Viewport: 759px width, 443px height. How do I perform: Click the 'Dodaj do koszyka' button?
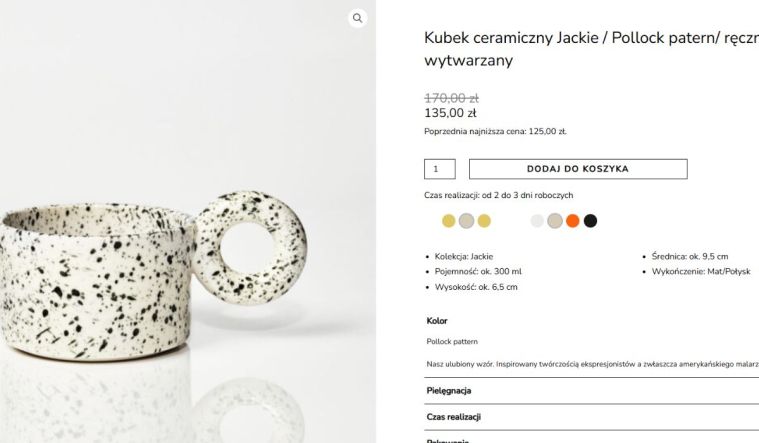pyautogui.click(x=578, y=169)
